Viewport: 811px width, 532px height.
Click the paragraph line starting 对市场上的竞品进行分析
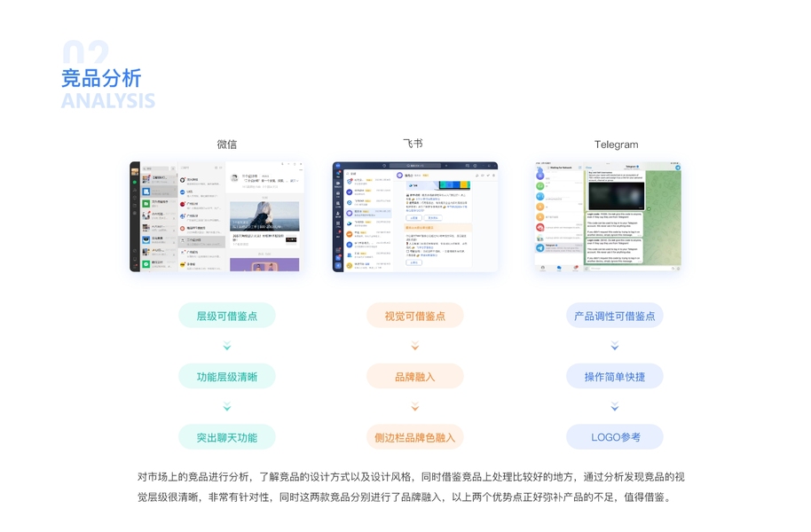[411, 477]
